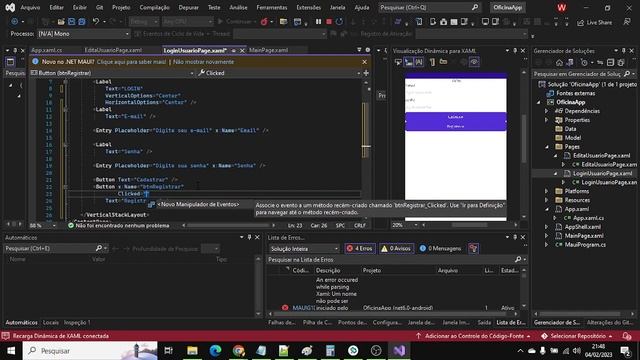Viewport: 640px width, 360px height.
Task: Click the ruler icon in XAML Live Preview
Action: (x=432, y=62)
